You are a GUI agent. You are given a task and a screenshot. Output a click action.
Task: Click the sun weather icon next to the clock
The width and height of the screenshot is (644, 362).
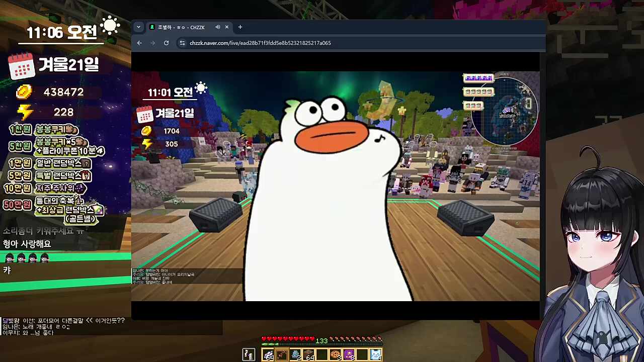coord(110,25)
